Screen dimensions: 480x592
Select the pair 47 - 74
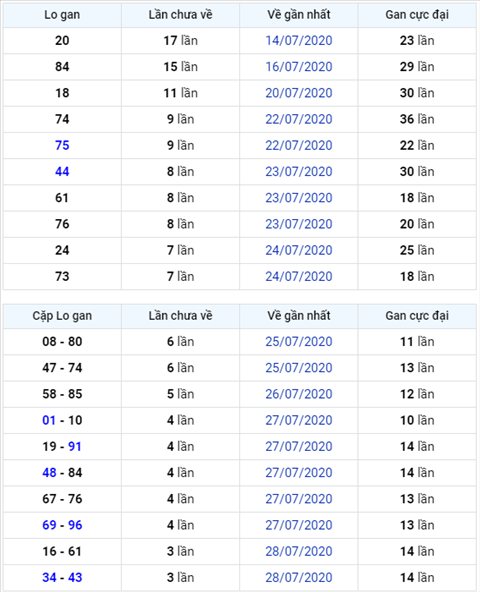(x=62, y=368)
